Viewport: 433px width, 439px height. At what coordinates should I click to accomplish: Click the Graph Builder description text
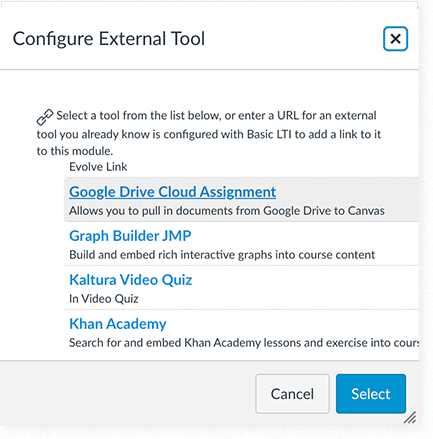coord(222,255)
